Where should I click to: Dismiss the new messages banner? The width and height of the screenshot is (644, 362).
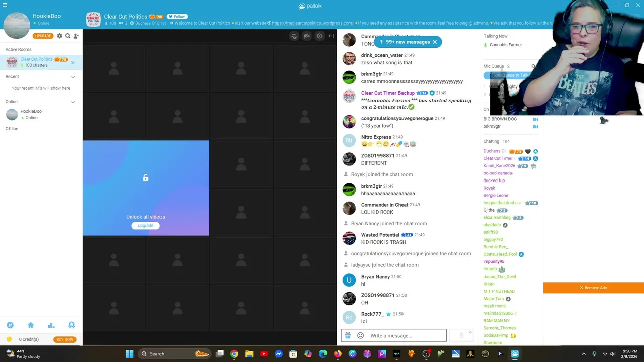pyautogui.click(x=435, y=42)
